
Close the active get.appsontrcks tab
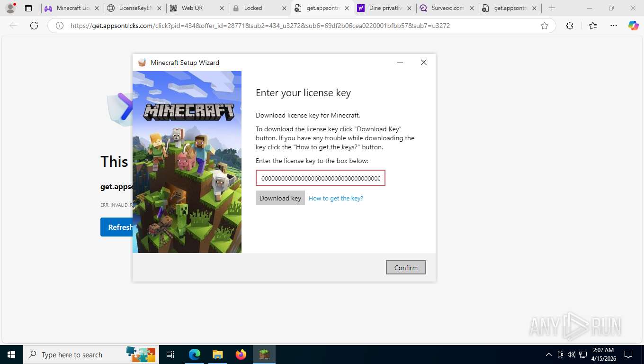coord(347,8)
